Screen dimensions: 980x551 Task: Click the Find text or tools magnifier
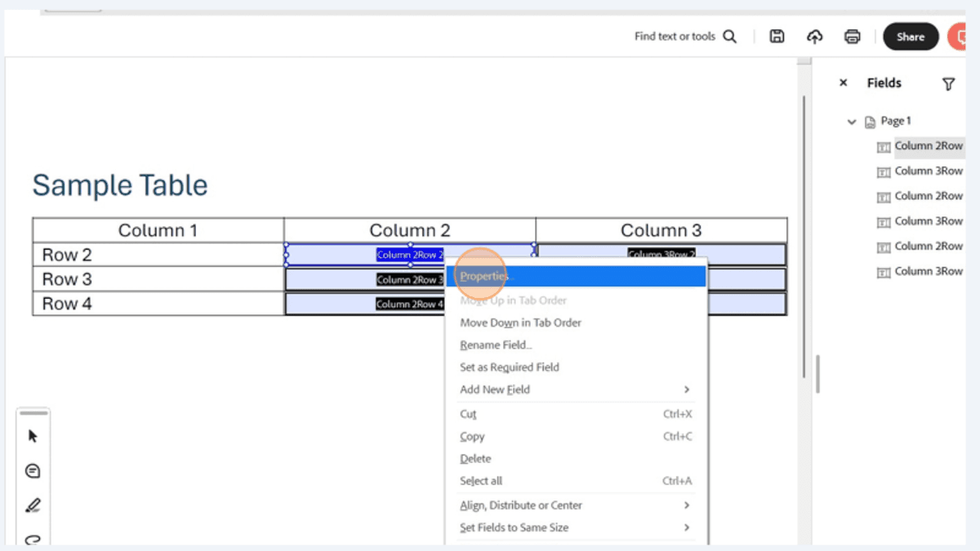729,36
